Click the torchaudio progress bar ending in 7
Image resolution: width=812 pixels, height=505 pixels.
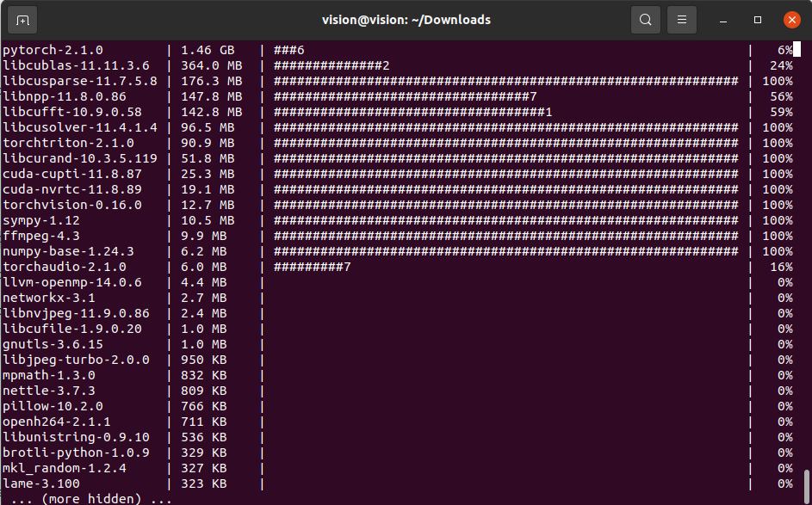(x=313, y=268)
